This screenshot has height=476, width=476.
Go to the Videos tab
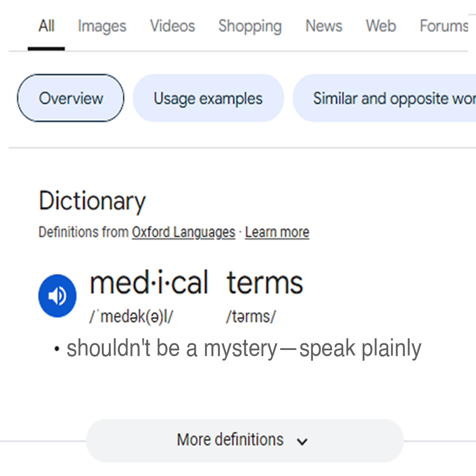172,26
